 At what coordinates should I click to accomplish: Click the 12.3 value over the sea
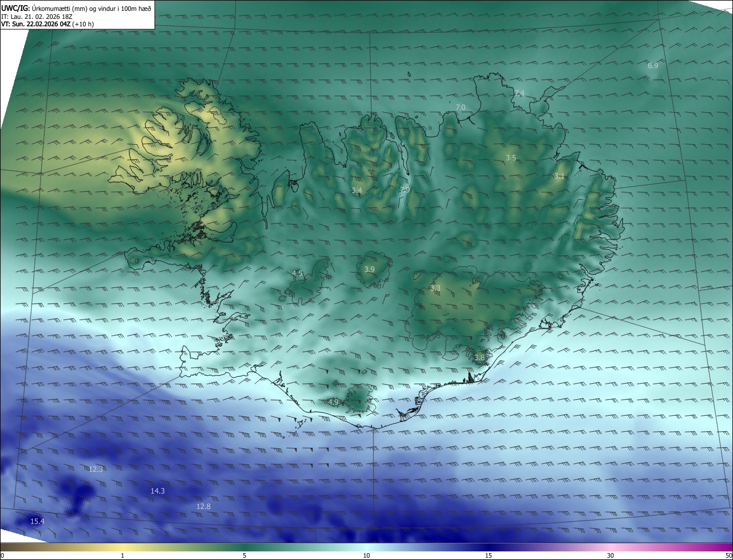coord(96,469)
